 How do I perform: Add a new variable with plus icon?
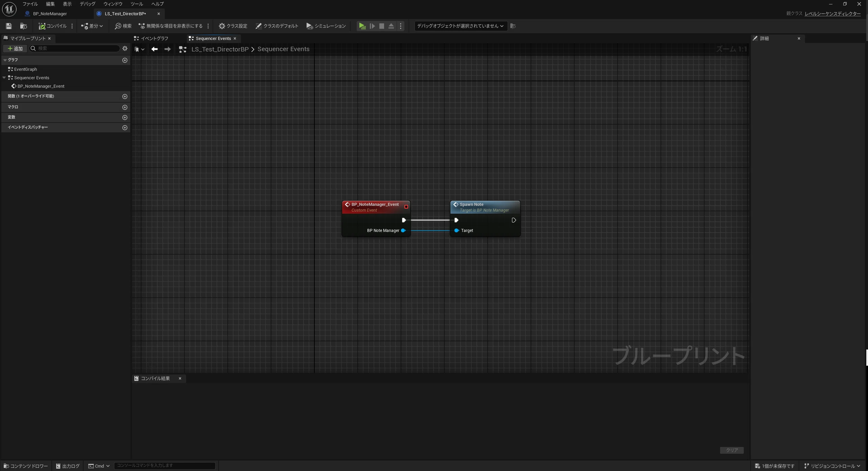(125, 117)
